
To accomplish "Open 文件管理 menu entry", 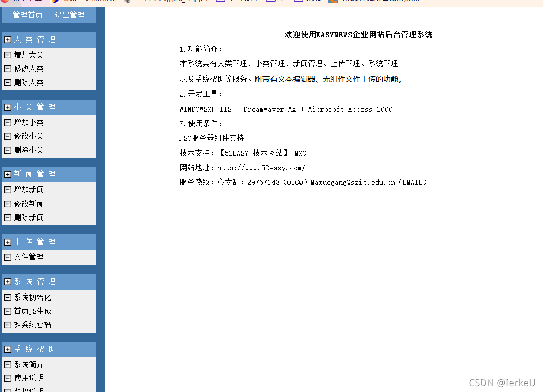I will point(29,257).
